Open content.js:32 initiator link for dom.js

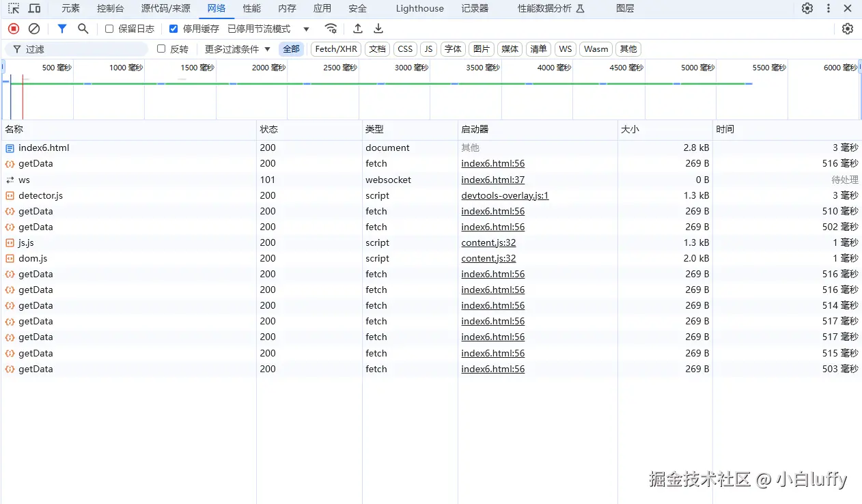(x=488, y=259)
